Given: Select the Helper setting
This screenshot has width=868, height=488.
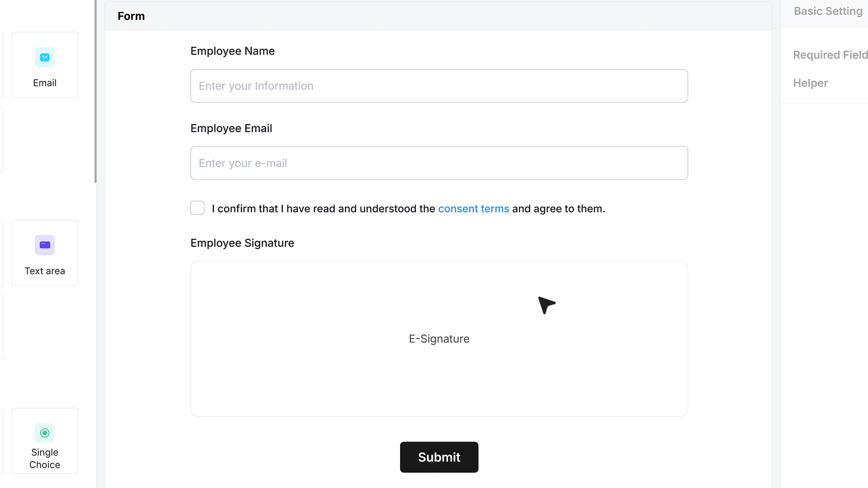Looking at the screenshot, I should 810,83.
